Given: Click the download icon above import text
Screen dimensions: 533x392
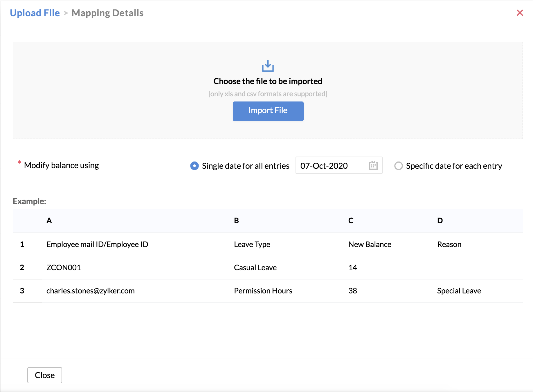Looking at the screenshot, I should [268, 66].
